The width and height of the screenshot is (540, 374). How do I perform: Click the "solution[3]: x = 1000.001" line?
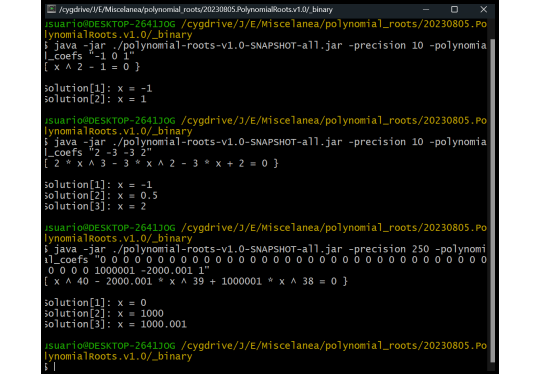coord(115,324)
